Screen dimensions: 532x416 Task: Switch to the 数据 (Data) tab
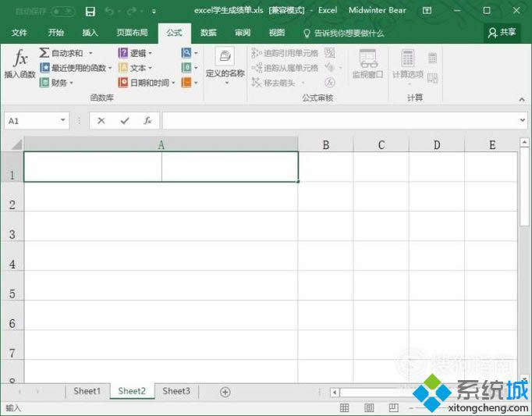pyautogui.click(x=208, y=33)
